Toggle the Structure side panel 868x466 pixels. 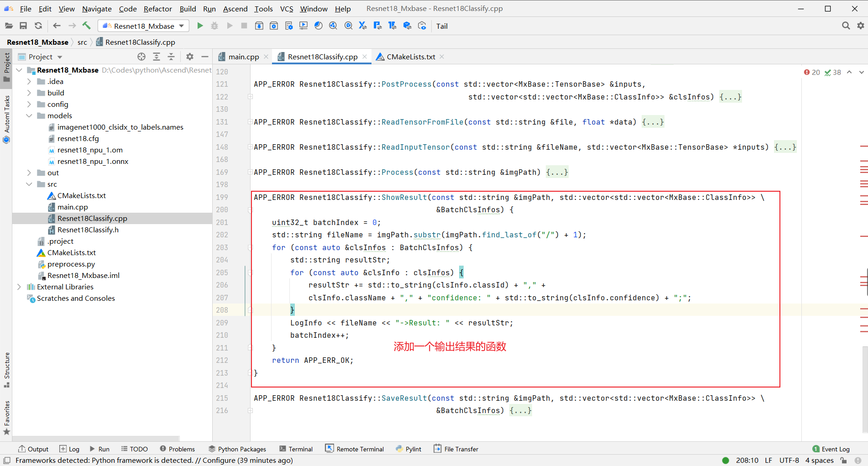[x=6, y=369]
